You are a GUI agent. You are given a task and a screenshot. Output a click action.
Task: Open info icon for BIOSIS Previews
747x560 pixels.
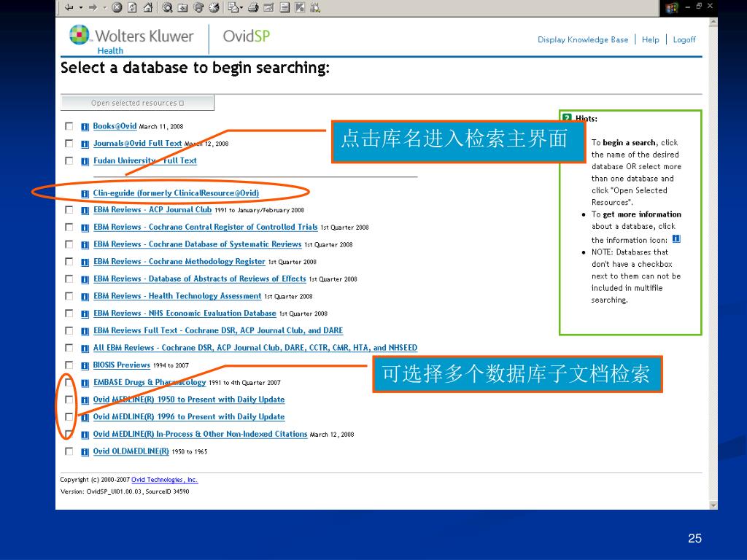pyautogui.click(x=85, y=366)
